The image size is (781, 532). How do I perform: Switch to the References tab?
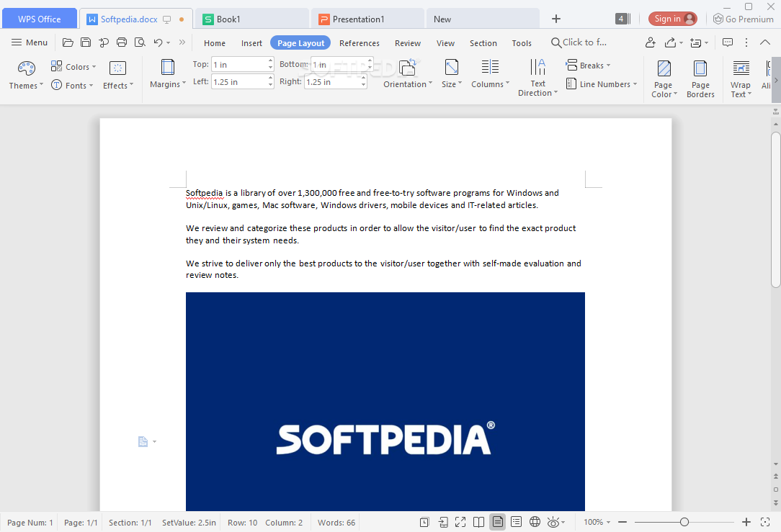coord(359,43)
